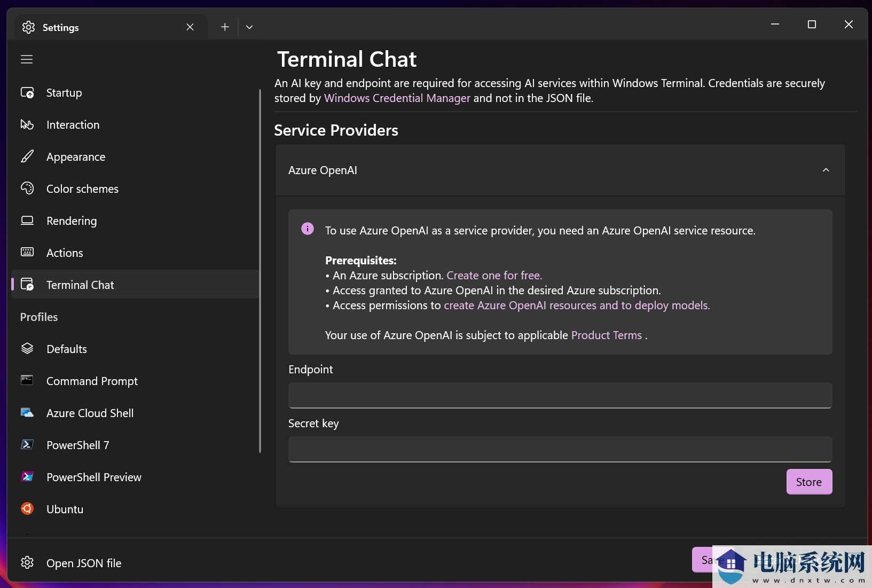This screenshot has width=872, height=588.
Task: Click the Secret key input field
Action: 560,449
